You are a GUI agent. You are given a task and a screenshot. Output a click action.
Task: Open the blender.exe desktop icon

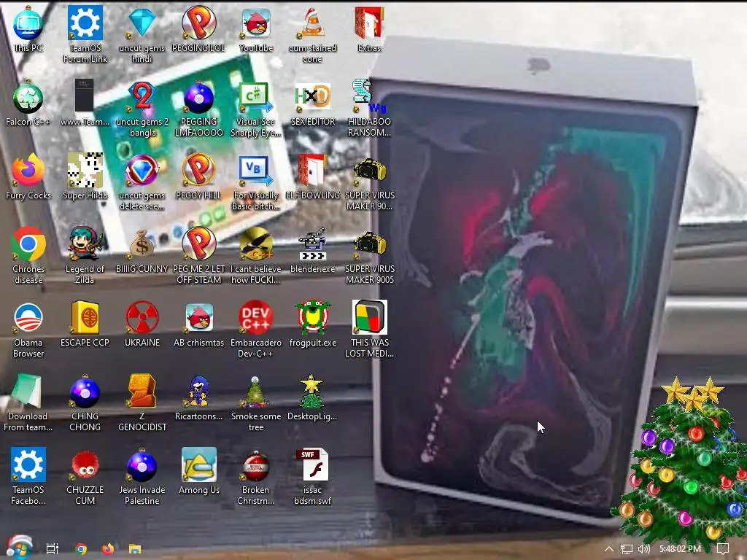pyautogui.click(x=312, y=251)
